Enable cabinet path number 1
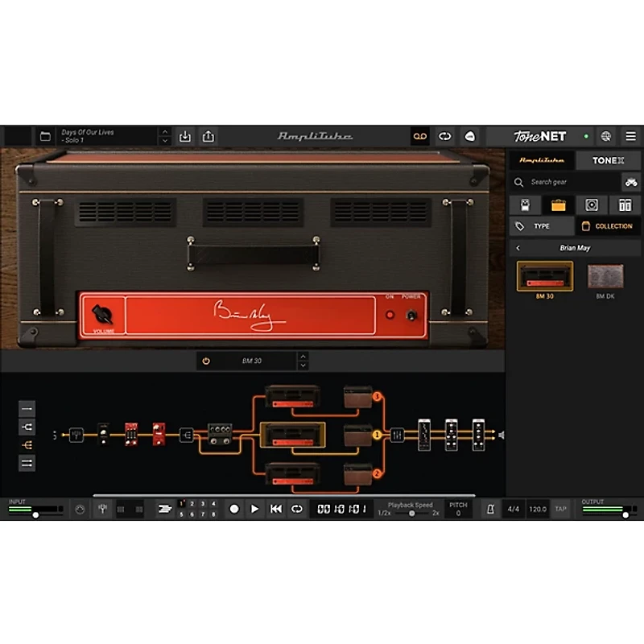Viewport: 644px width, 644px height. (377, 435)
